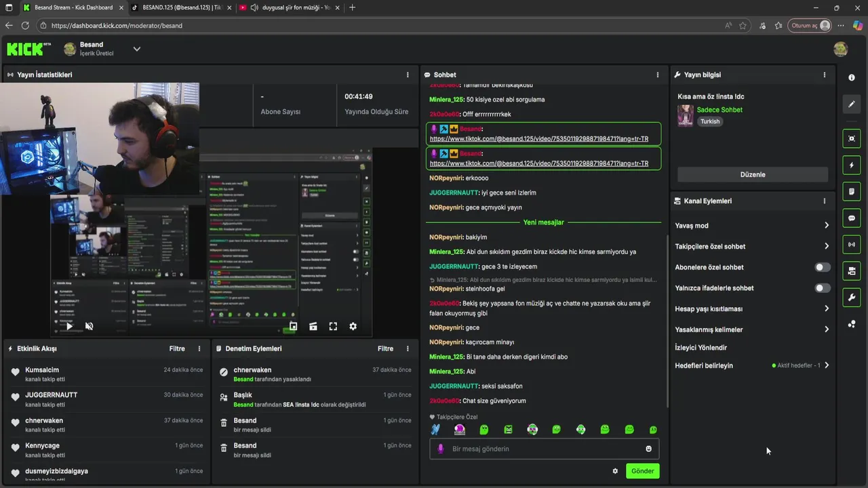Click the purple microphone icon in message box
Viewport: 868px width, 488px height.
click(x=441, y=449)
